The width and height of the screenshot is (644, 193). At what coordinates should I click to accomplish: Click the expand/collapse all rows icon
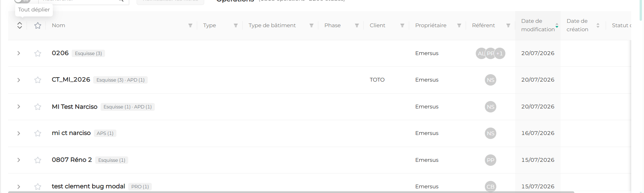[x=20, y=26]
